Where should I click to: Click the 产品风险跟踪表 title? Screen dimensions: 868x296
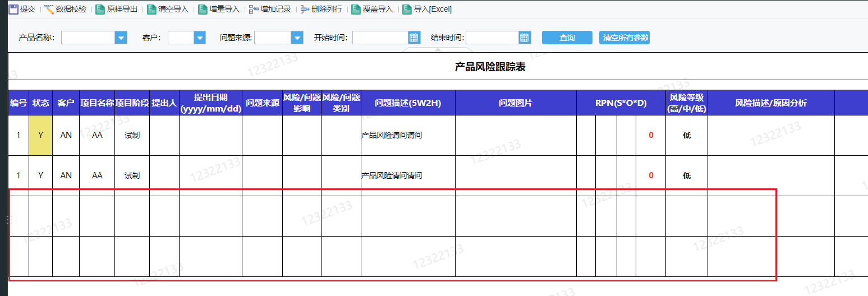[x=490, y=67]
